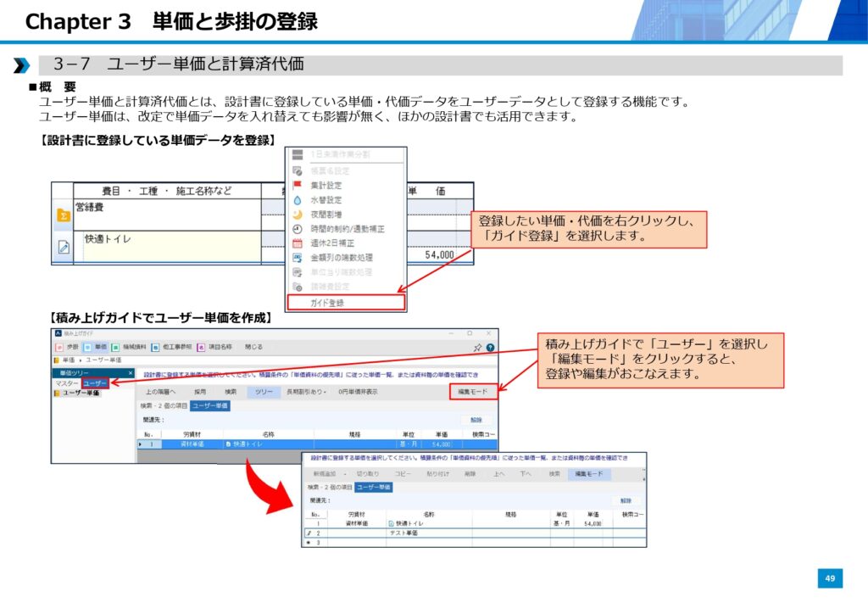Choose ガイド登録 from the context menu
The width and height of the screenshot is (868, 614).
pos(327,302)
